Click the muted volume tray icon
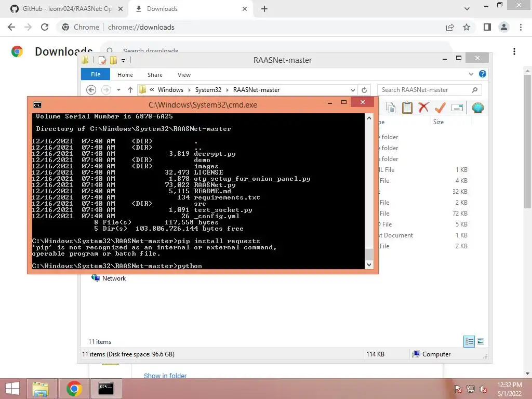 [483, 389]
